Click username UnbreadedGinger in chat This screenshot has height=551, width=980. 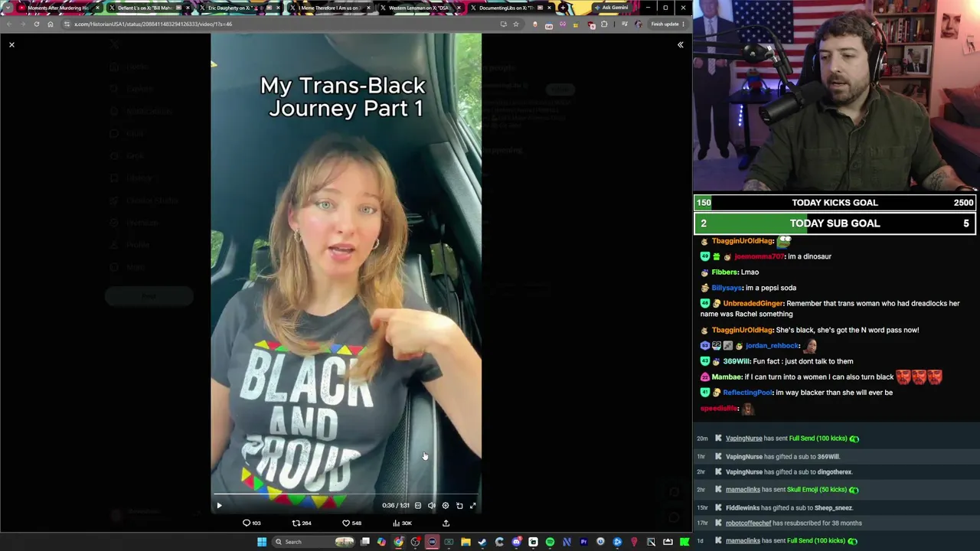[x=753, y=304]
